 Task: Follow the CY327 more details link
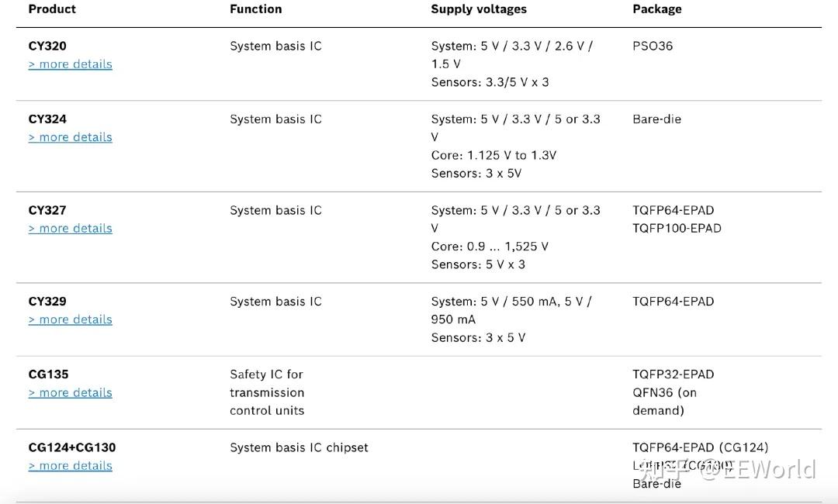point(71,229)
